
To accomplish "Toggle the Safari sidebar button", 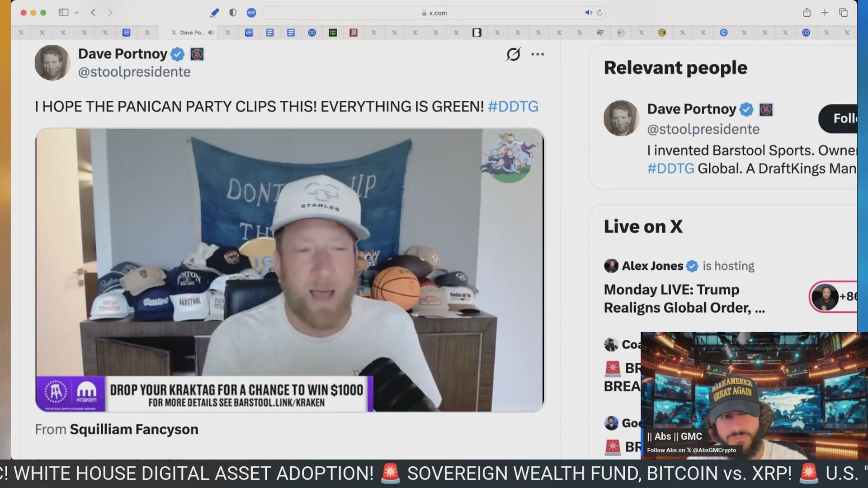I will click(63, 13).
